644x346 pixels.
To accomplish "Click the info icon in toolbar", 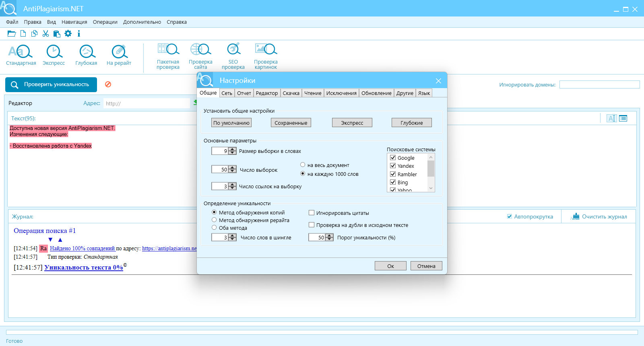I will [x=79, y=34].
